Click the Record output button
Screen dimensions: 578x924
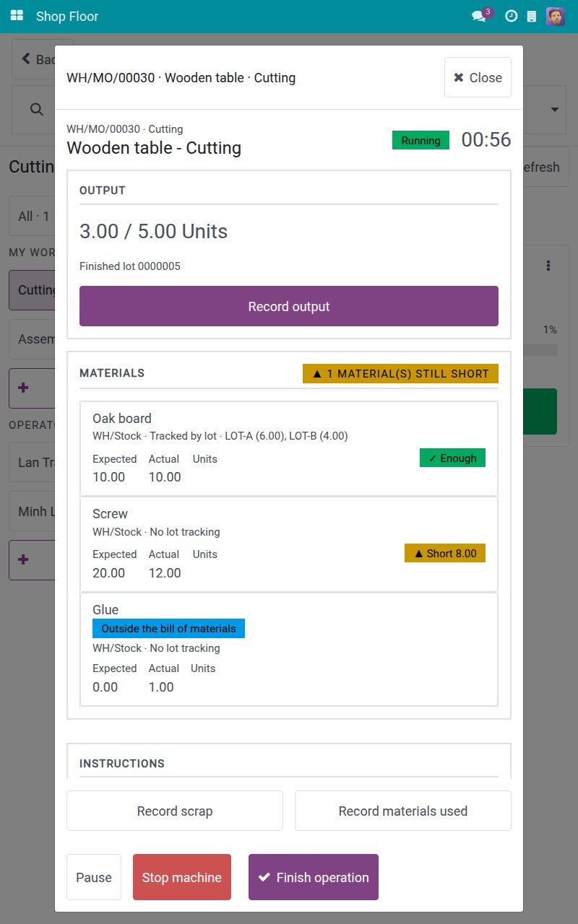(x=289, y=306)
